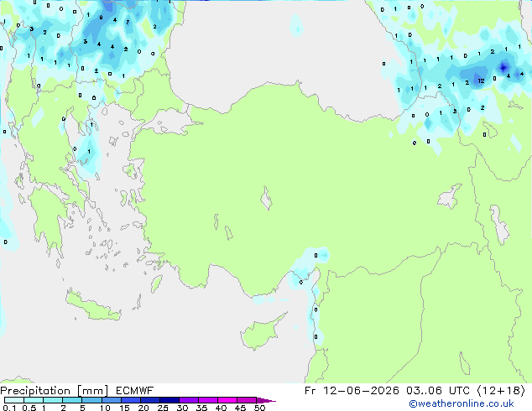The height and width of the screenshot is (411, 532).
Task: Click the 'Fr 12-06-2026' date text
Action: pos(352,391)
